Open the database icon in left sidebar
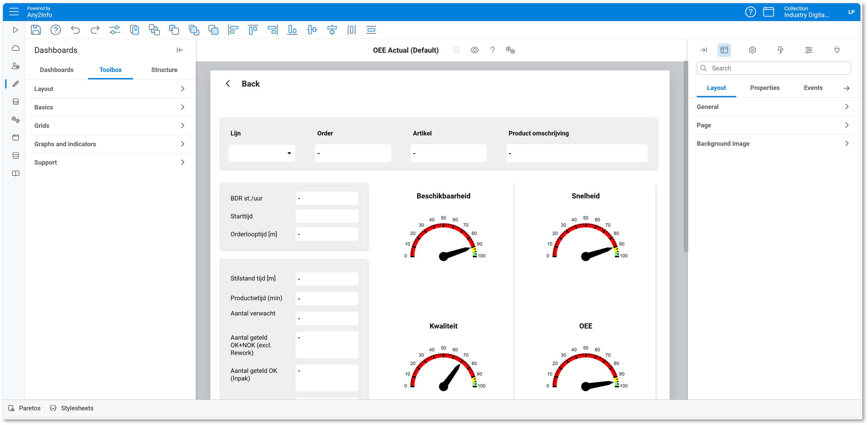 (x=15, y=102)
